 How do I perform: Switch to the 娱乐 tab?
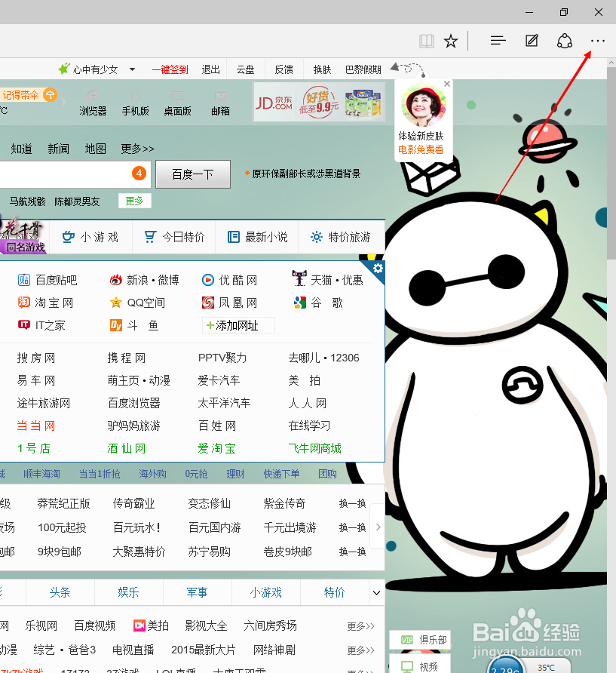pyautogui.click(x=129, y=592)
